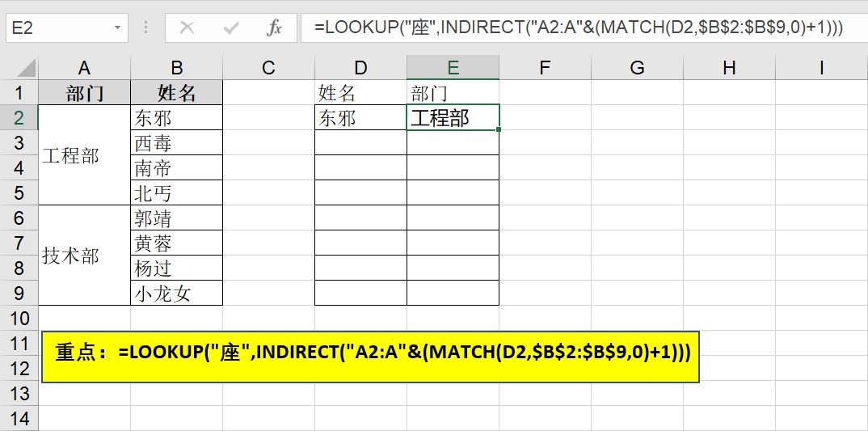Screen dimensions: 868x431
Task: Select column A header
Action: (84, 68)
